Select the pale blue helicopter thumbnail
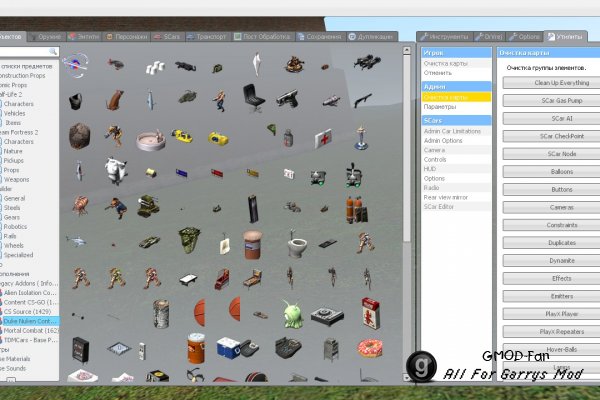This screenshot has width=600, height=400. click(x=76, y=241)
